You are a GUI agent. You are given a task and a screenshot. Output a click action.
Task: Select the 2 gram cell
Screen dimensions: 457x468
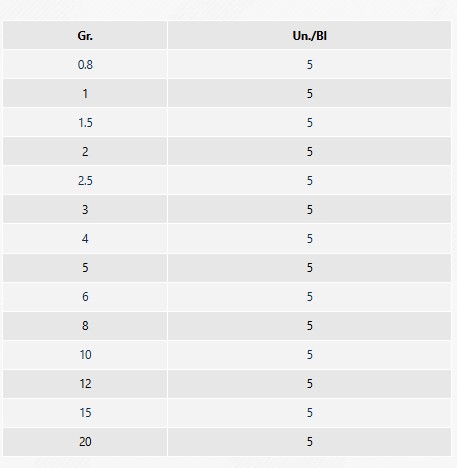pyautogui.click(x=85, y=151)
